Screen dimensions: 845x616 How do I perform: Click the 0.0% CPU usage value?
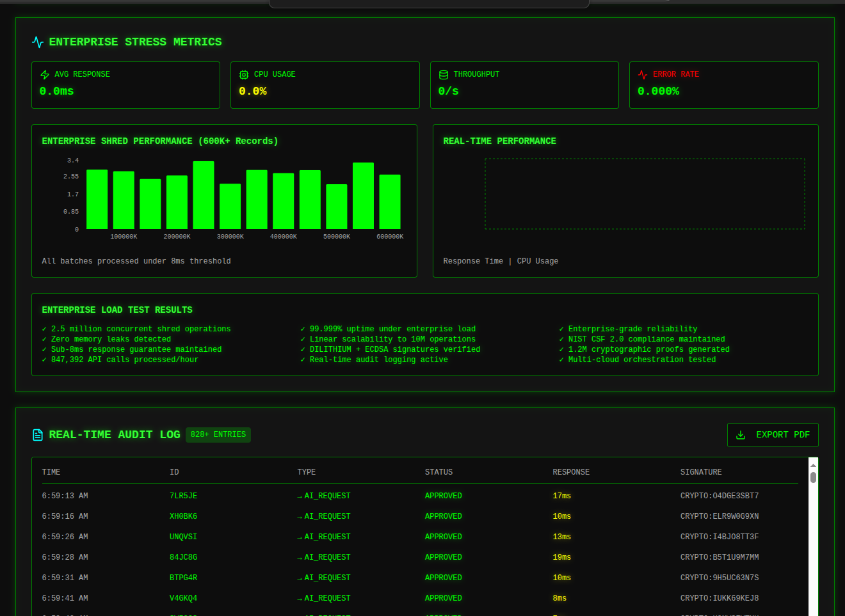coord(253,91)
